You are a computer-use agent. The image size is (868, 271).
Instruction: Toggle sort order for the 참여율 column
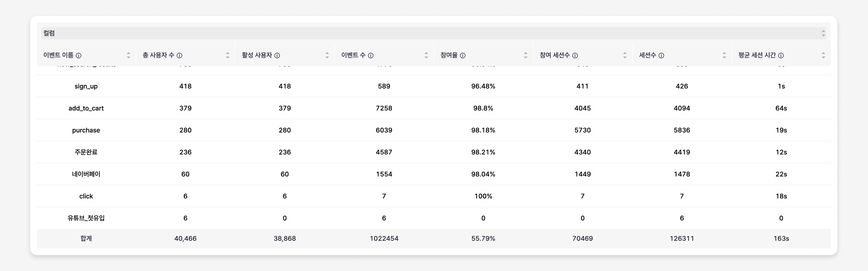525,55
